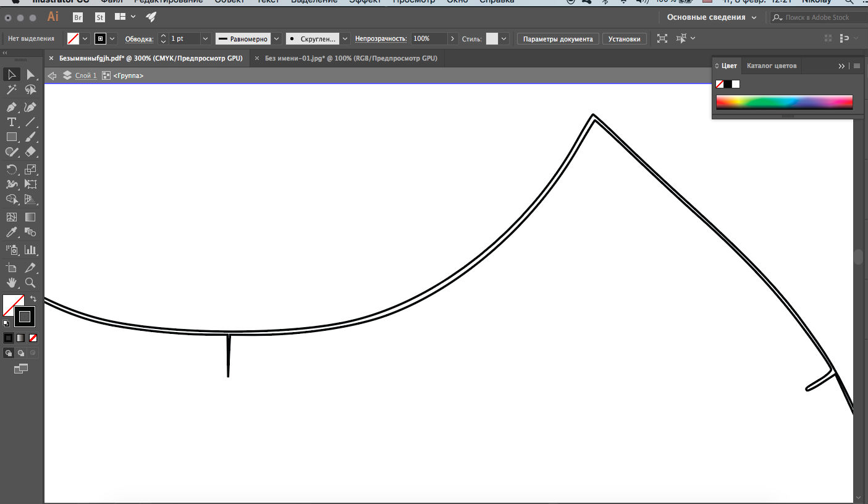Open the stroke weight dropdown
This screenshot has height=504, width=868.
tap(206, 38)
